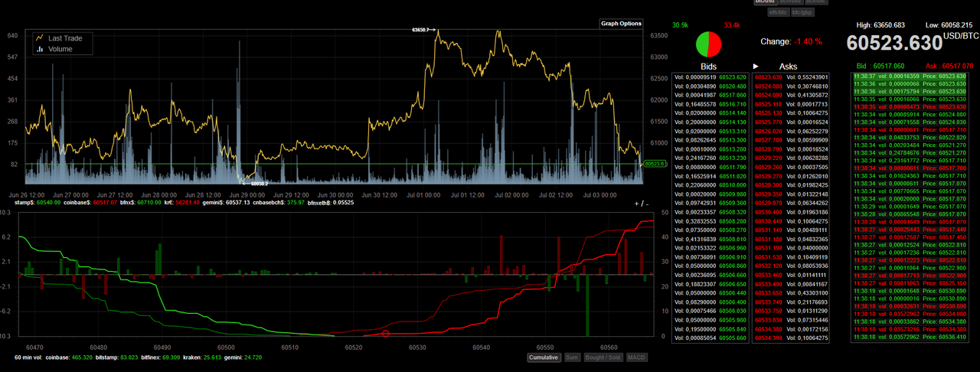This screenshot has width=980, height=372.
Task: Show the Bought / Sold view
Action: pos(603,357)
